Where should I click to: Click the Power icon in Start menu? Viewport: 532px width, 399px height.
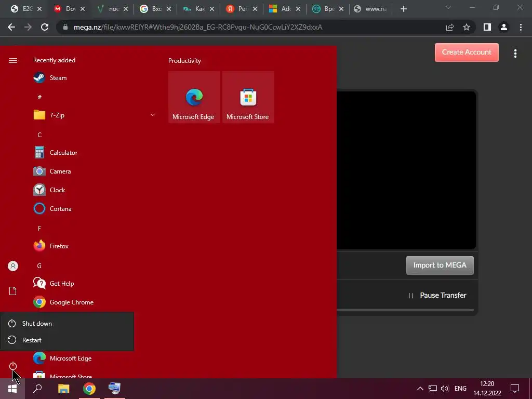13,366
